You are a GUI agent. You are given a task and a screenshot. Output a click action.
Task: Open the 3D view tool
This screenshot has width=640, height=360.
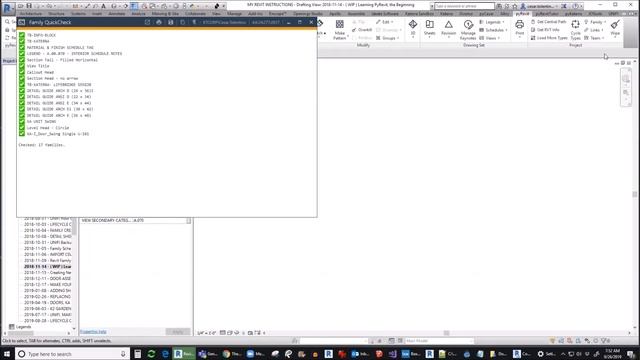pos(413,28)
